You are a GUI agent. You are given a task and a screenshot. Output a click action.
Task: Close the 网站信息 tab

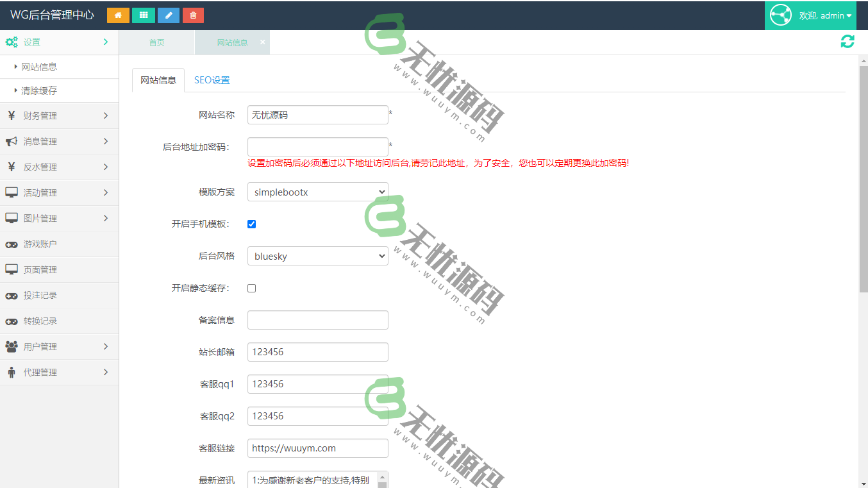(x=262, y=42)
